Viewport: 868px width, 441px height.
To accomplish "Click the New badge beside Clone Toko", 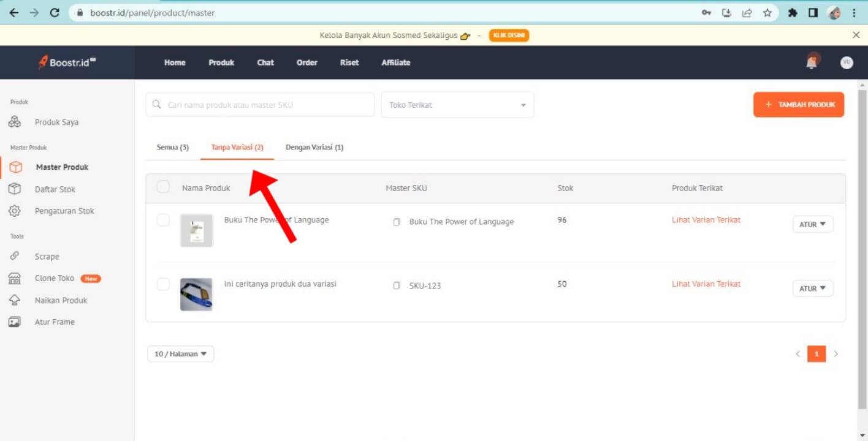I will click(91, 279).
